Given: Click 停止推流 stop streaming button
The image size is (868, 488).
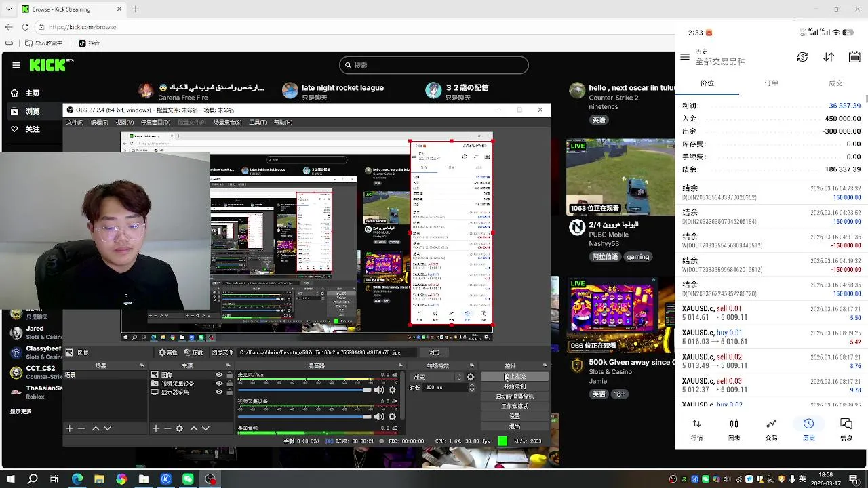Looking at the screenshot, I should pyautogui.click(x=515, y=377).
